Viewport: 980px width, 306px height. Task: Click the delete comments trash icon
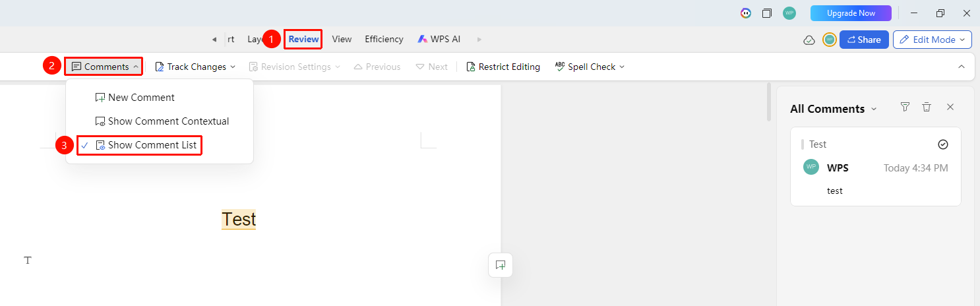click(927, 107)
